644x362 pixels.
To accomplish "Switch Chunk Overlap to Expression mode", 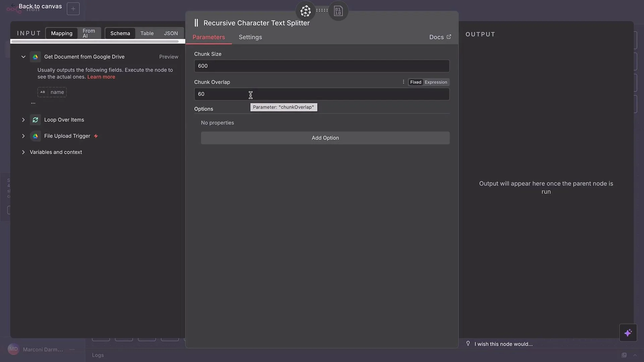I will 436,82.
